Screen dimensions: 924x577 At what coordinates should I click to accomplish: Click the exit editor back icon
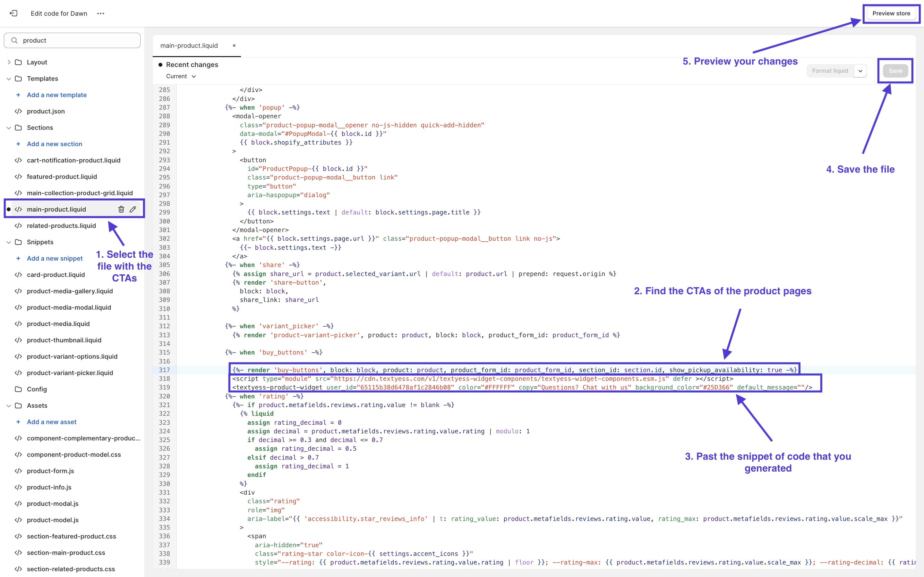(14, 13)
